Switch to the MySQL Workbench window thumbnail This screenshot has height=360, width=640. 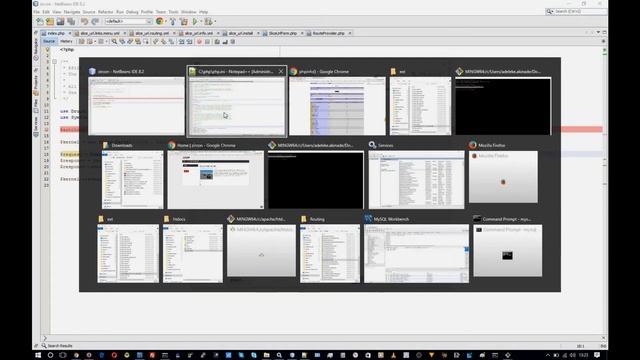[x=416, y=249]
